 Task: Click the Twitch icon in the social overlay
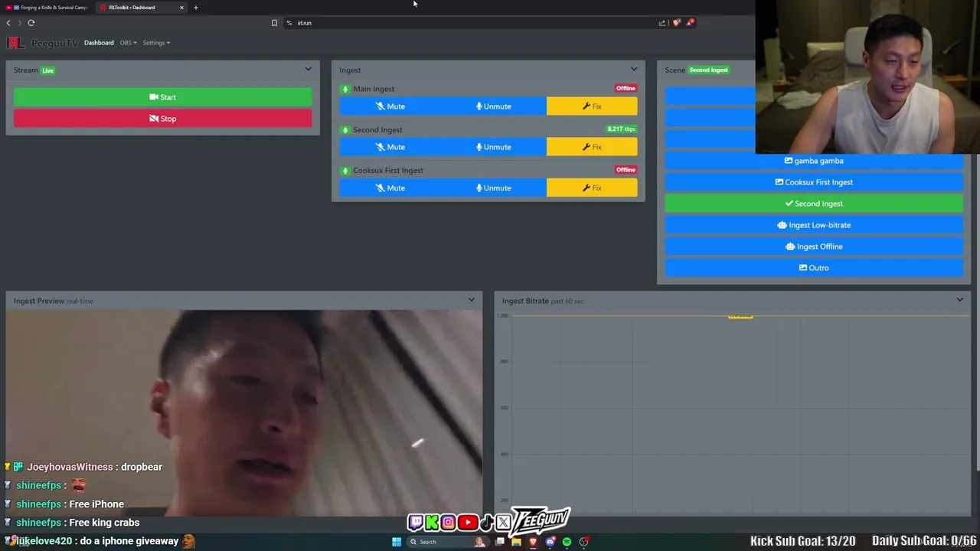click(416, 523)
